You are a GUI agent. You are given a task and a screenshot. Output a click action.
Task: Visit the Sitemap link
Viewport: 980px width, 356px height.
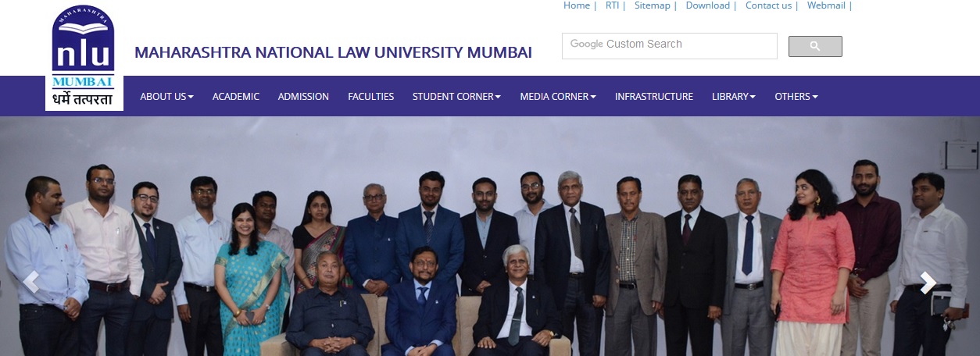click(x=653, y=5)
